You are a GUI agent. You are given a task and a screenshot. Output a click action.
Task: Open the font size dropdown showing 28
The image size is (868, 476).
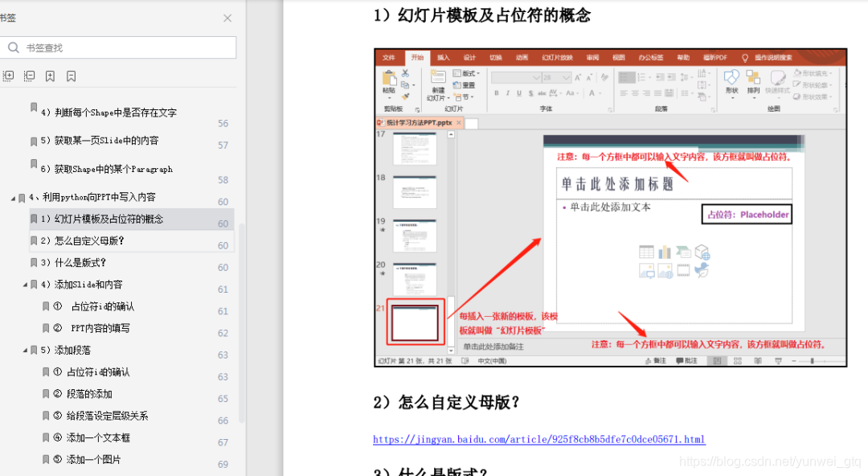click(x=566, y=79)
